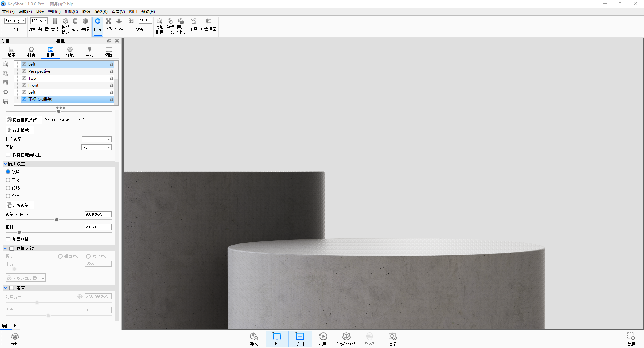
Task: Click the target icon beside 对焦距离
Action: (80, 296)
